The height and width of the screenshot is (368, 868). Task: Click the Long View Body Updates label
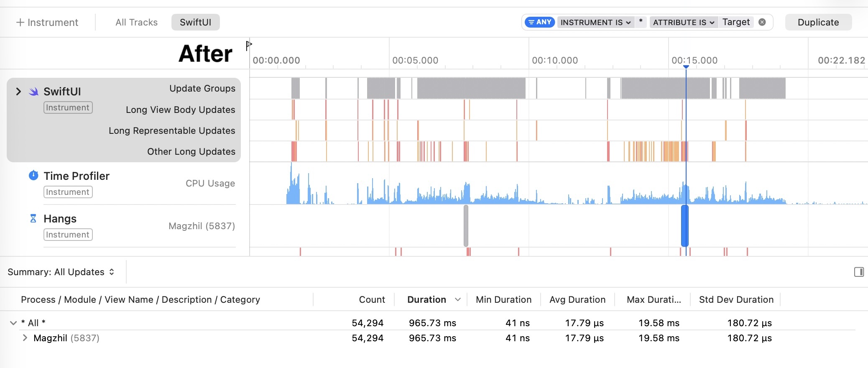click(181, 110)
